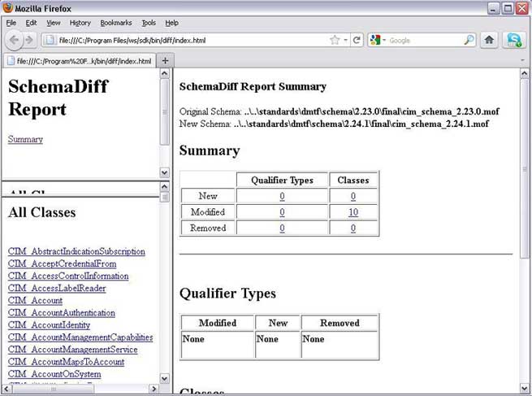Open CIM_AccountMapsToAccount class link

click(66, 361)
